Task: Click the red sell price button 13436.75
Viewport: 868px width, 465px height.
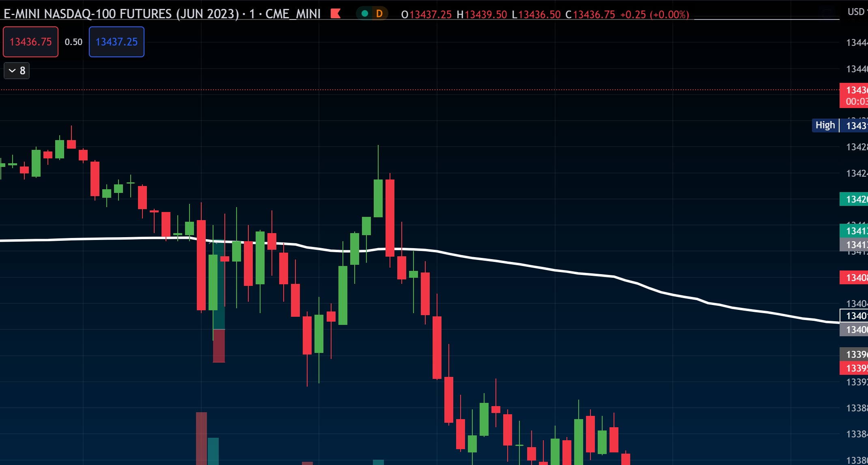Action: click(30, 42)
